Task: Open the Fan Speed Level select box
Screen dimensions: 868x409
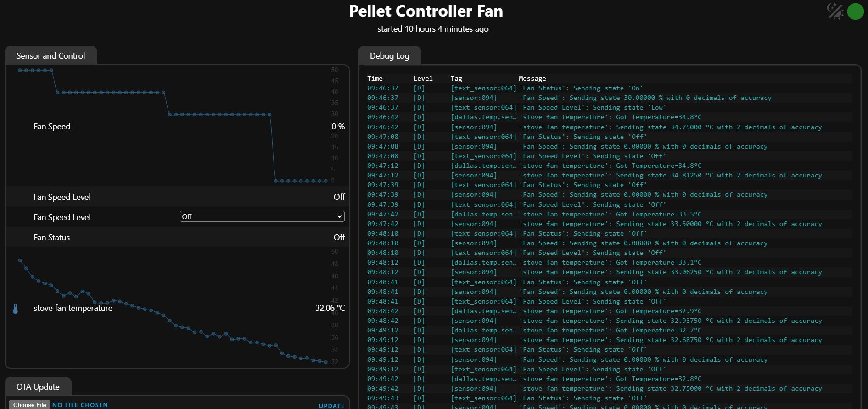Action: (x=262, y=216)
